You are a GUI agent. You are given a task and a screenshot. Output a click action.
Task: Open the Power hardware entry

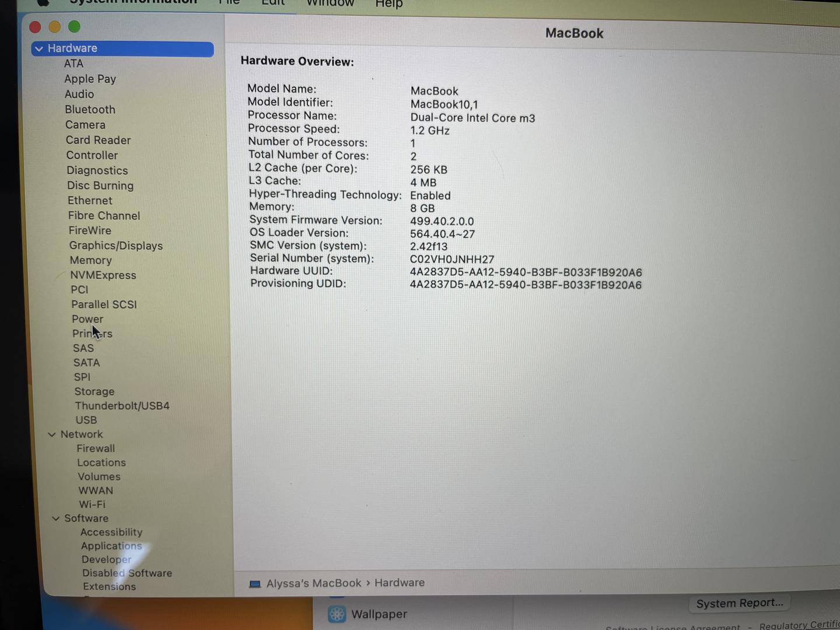(x=87, y=319)
